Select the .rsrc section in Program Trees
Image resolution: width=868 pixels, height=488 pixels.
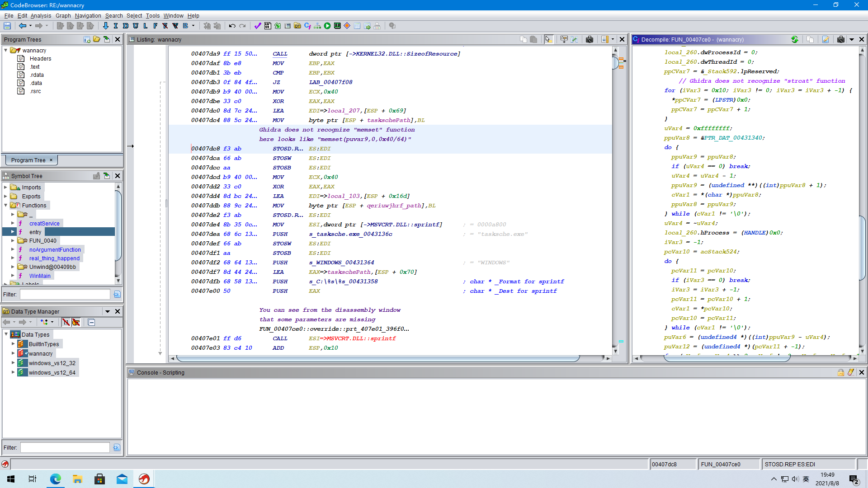(x=35, y=91)
